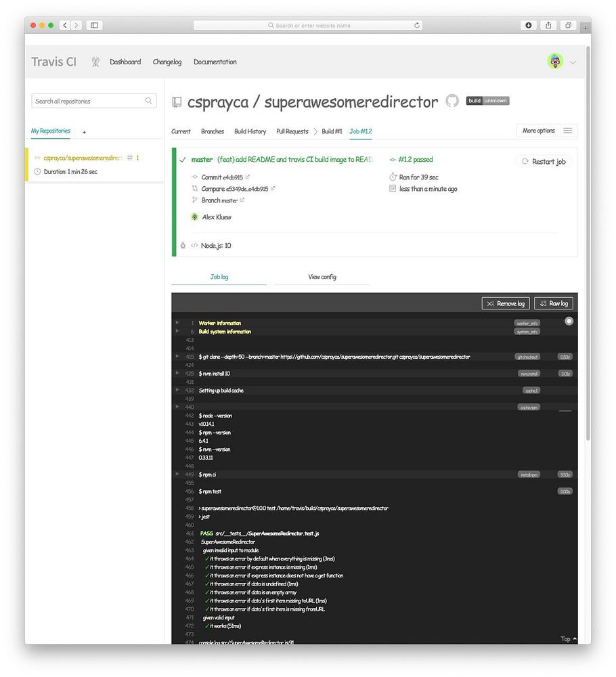Expand log line 440 fold arrow
This screenshot has width=616, height=677.
(177, 407)
